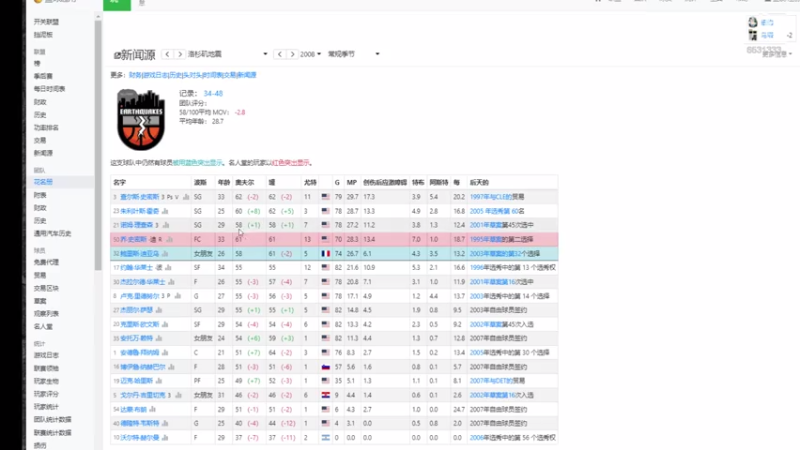The image size is (800, 450).
Task: Click the green button at top left
Action: 117,4
